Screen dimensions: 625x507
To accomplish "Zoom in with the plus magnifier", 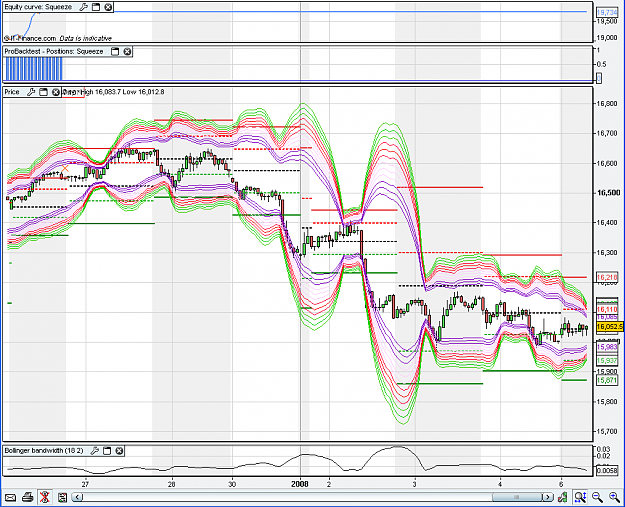I will 614,497.
